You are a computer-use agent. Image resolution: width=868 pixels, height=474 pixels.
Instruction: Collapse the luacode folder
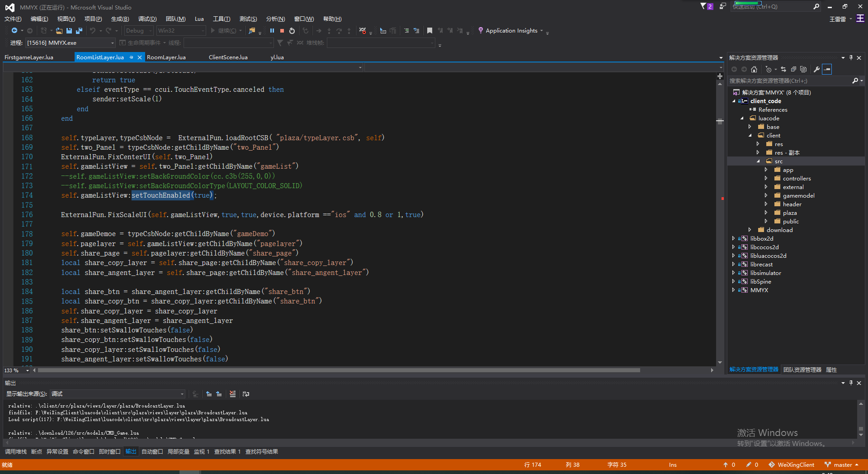(742, 118)
